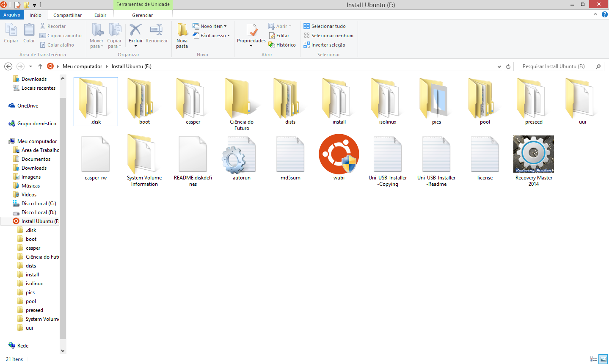Switch to the Exibir tab
This screenshot has width=609, height=364.
[x=100, y=15]
